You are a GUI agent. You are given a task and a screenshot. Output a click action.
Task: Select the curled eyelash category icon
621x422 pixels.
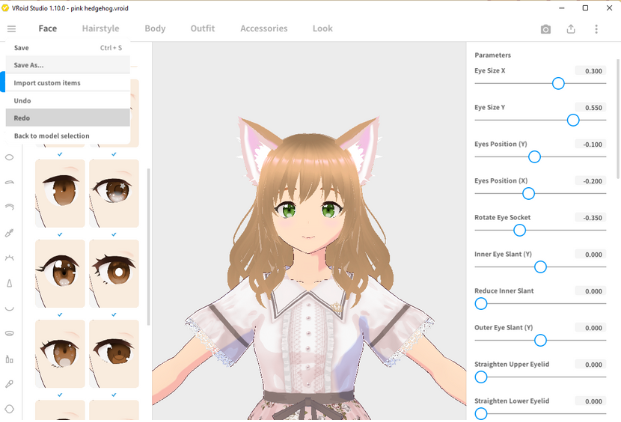click(10, 206)
